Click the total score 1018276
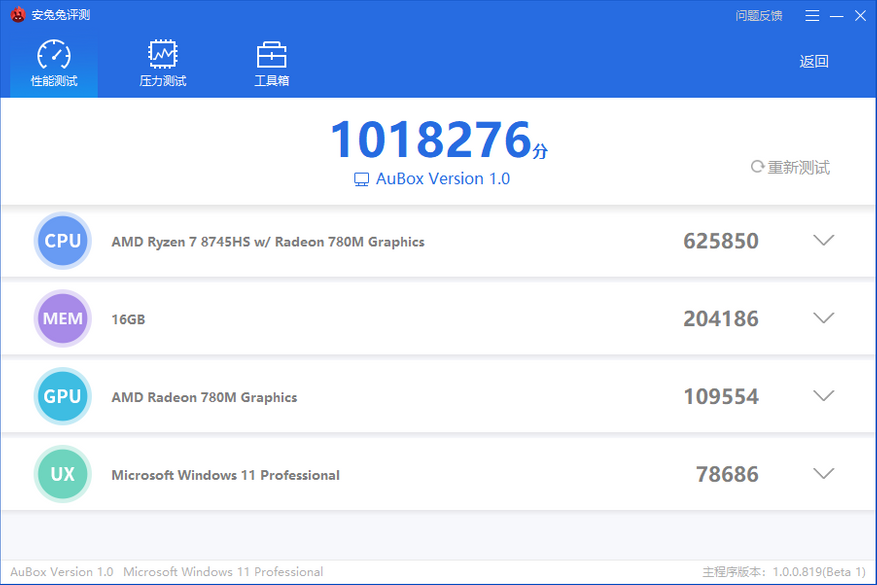877x585 pixels. 431,139
